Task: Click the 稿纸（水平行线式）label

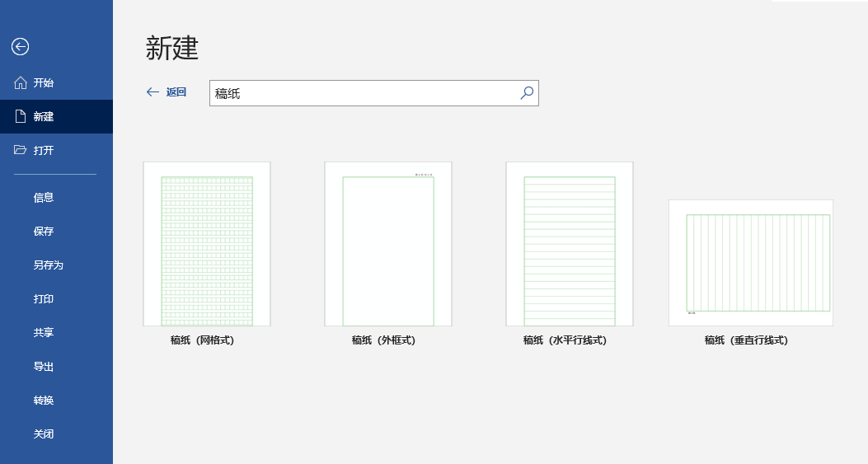Action: click(565, 340)
